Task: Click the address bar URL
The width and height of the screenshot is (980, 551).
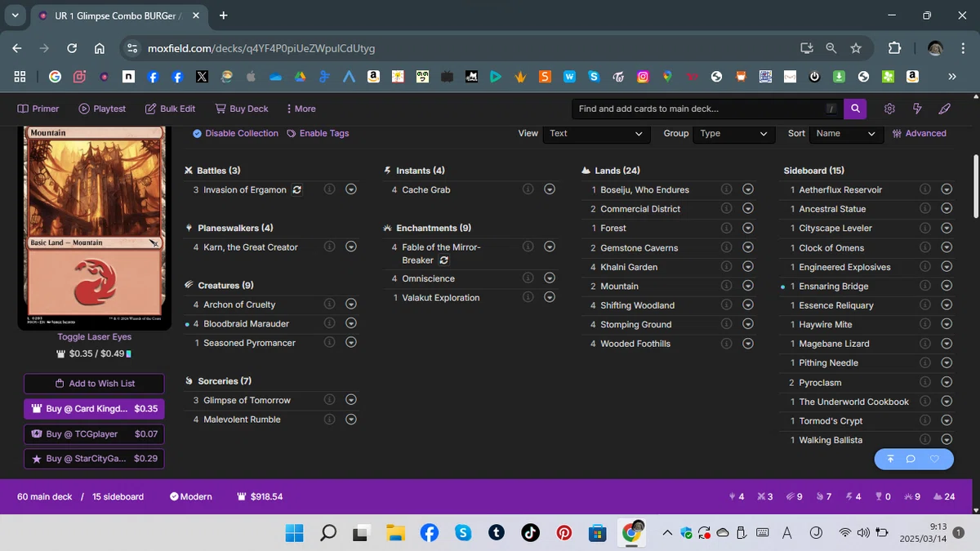Action: [x=261, y=48]
